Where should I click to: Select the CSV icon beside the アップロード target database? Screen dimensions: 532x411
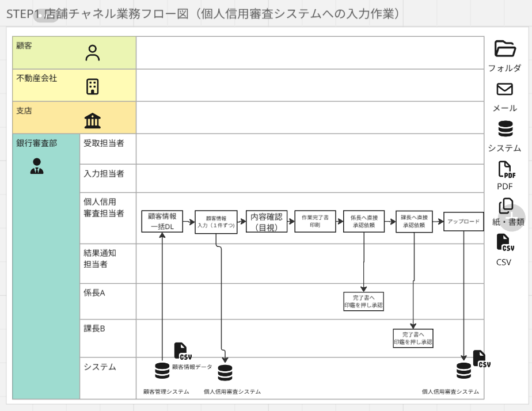pos(481,359)
